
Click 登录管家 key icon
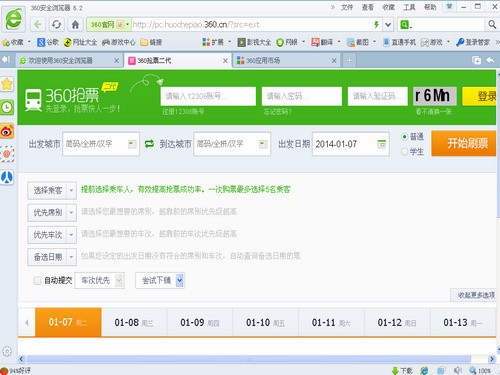click(460, 42)
